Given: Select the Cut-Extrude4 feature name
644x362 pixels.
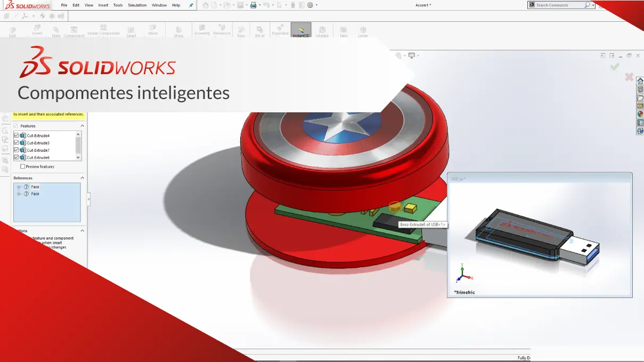Looking at the screenshot, I should [x=38, y=136].
